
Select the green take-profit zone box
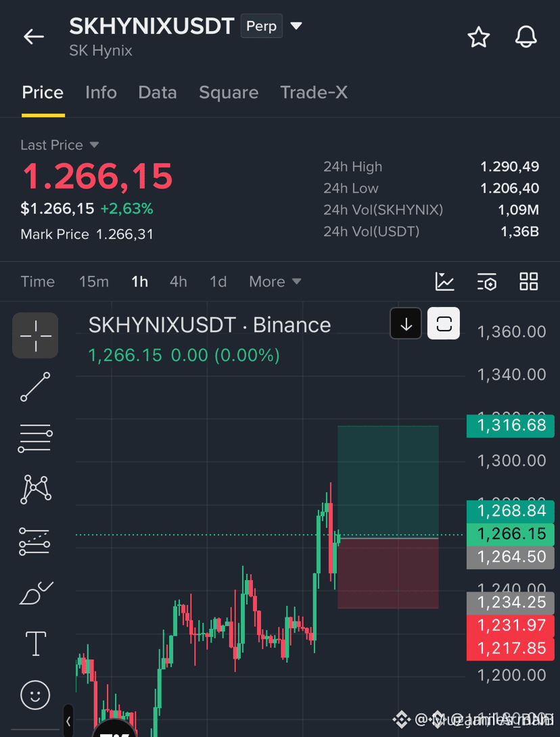(x=388, y=482)
